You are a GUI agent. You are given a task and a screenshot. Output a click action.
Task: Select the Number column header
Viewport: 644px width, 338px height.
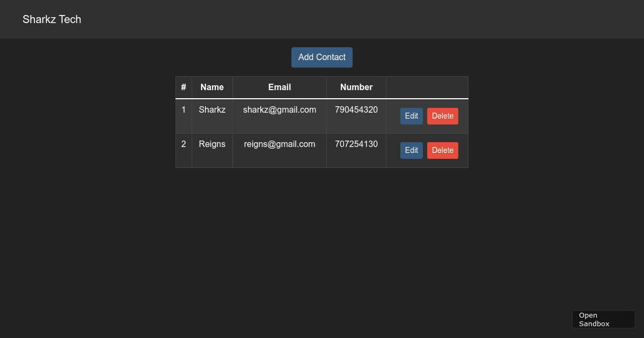356,87
